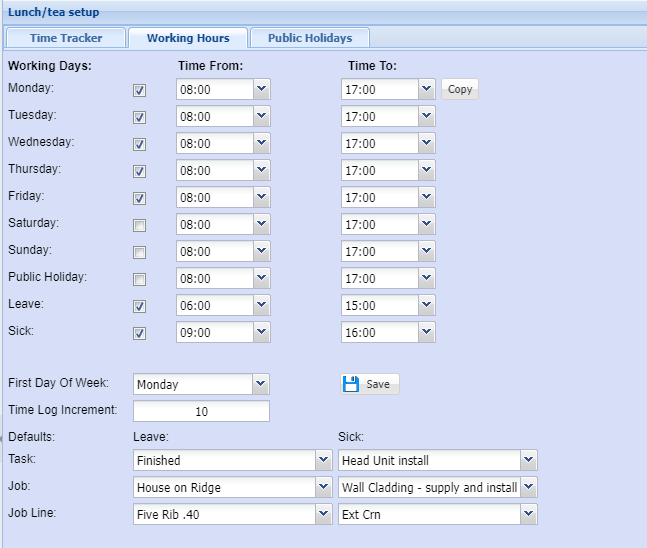Screen dimensions: 647x548
Task: Click the Time Log Increment input field
Action: tap(201, 411)
